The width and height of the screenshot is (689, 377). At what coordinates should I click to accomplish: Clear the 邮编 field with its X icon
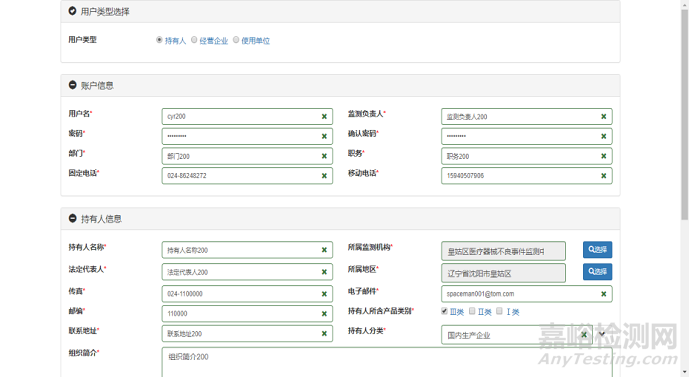(324, 314)
